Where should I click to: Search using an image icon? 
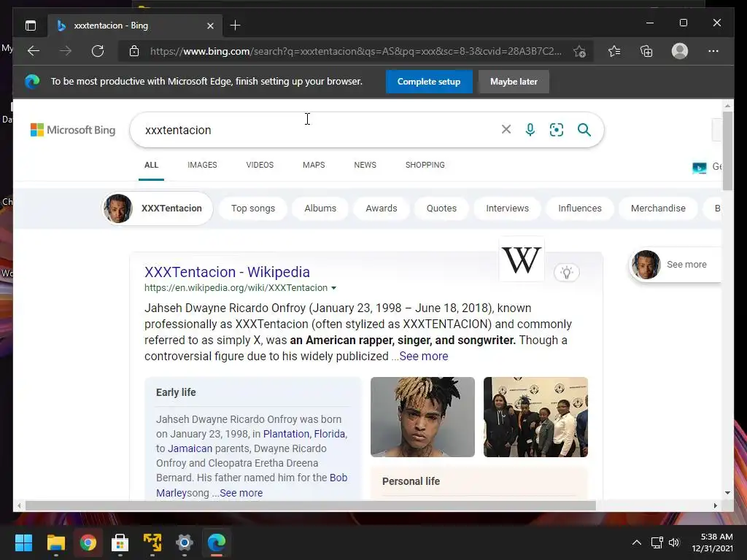pyautogui.click(x=557, y=130)
